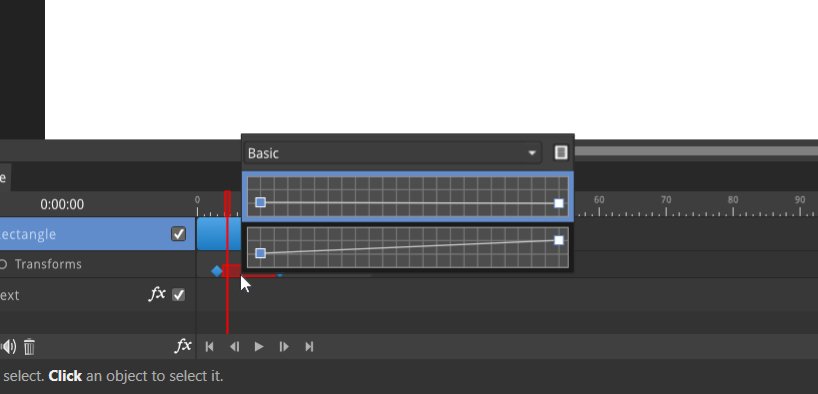The width and height of the screenshot is (818, 394).
Task: Click the blue diamond keyframe marker
Action: (216, 271)
